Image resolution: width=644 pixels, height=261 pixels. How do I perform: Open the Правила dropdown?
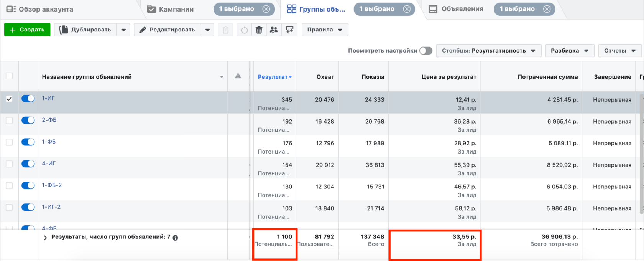point(325,30)
